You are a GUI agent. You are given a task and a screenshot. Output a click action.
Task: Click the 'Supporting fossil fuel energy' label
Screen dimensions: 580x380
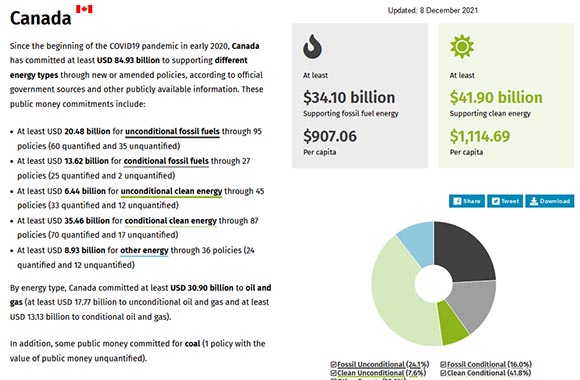point(351,114)
